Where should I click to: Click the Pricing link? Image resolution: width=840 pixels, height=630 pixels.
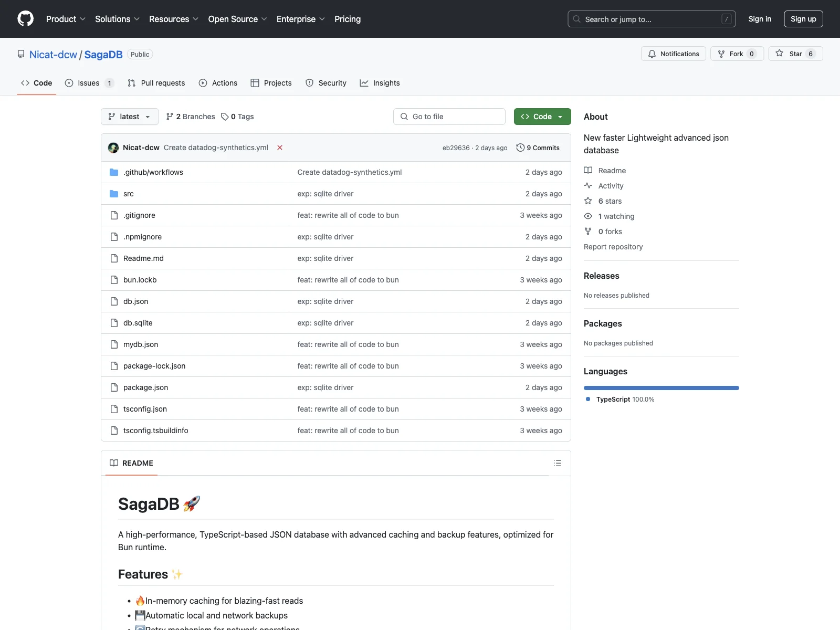coord(348,19)
